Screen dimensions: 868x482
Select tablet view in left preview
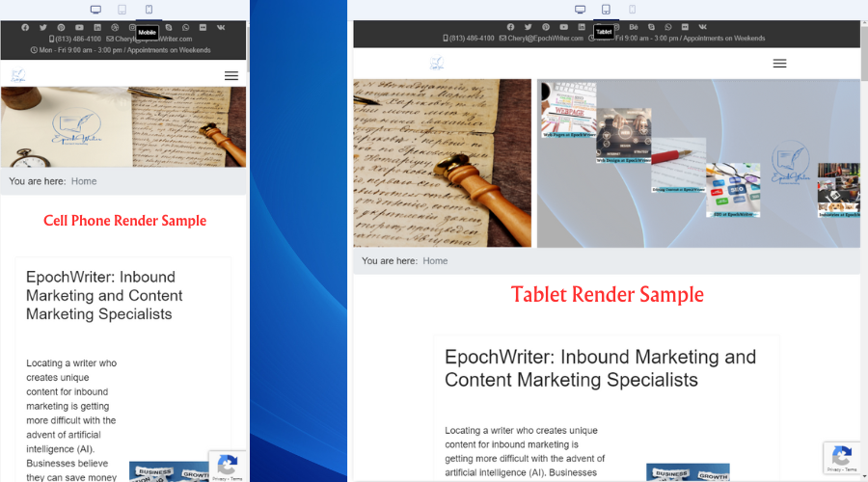point(122,10)
